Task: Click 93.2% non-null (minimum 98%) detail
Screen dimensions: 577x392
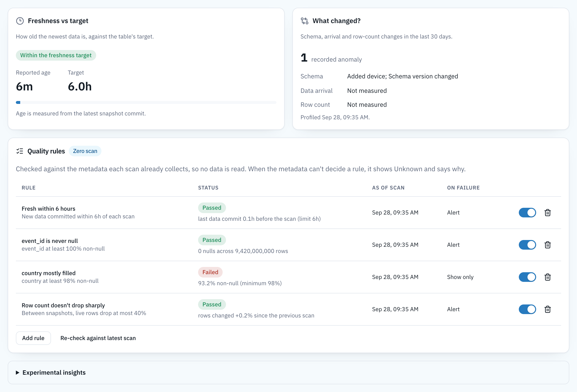Action: coord(240,283)
